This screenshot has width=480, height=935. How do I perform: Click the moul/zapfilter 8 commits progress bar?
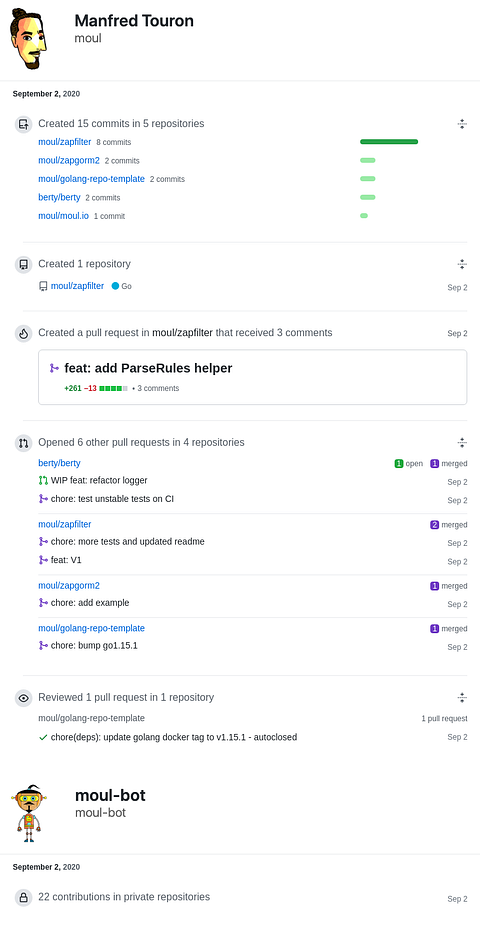click(389, 142)
